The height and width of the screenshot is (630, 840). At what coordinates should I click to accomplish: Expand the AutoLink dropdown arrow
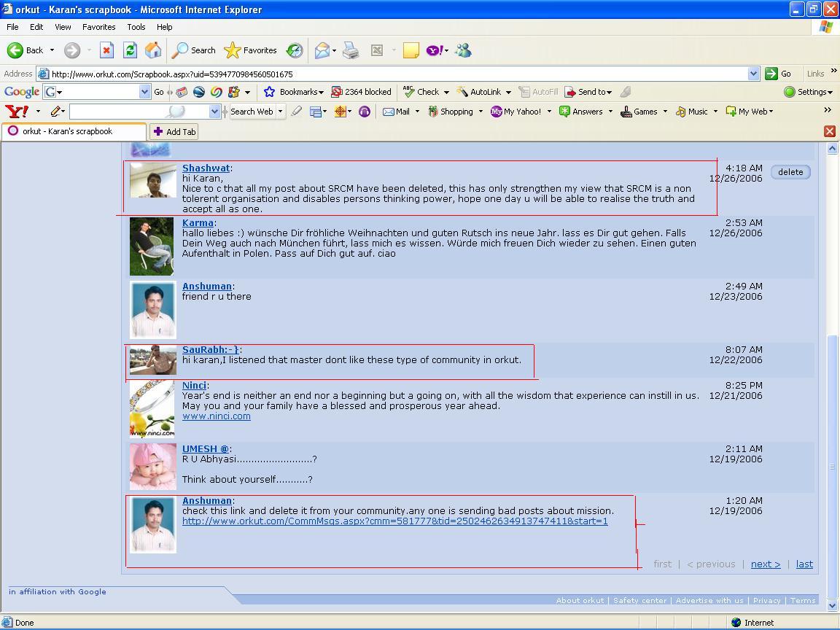pos(507,92)
